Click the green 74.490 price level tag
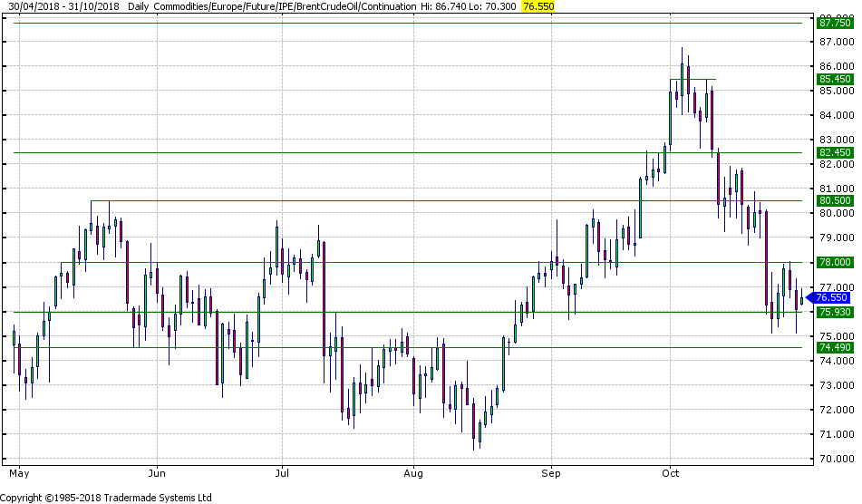This screenshot has width=862, height=504. [x=835, y=347]
